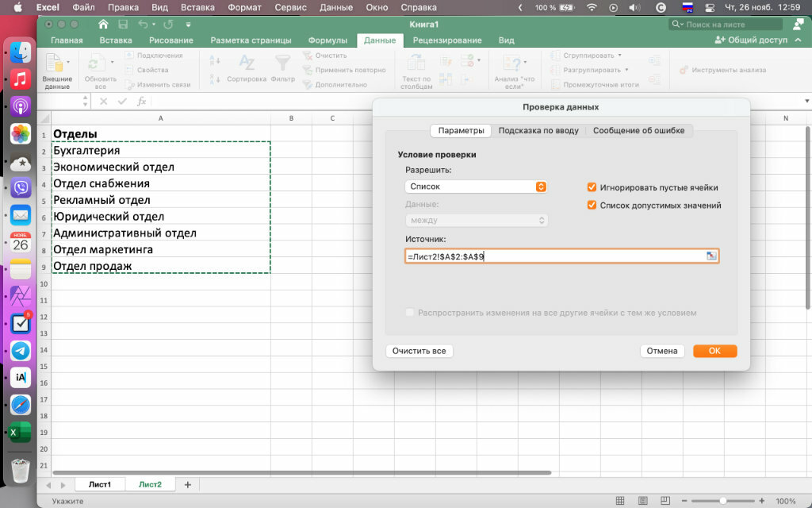This screenshot has height=508, width=812.
Task: Open the Trash in the Dock
Action: pos(21,471)
